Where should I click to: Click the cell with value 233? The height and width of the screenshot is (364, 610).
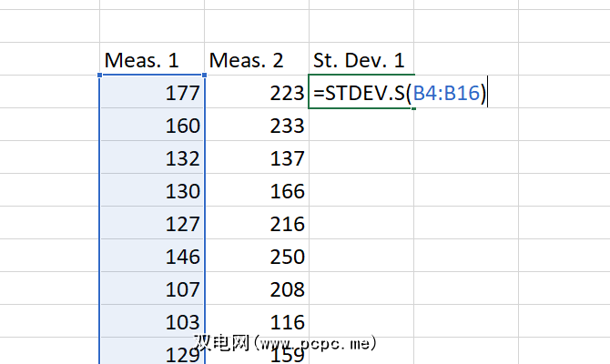pyautogui.click(x=256, y=126)
